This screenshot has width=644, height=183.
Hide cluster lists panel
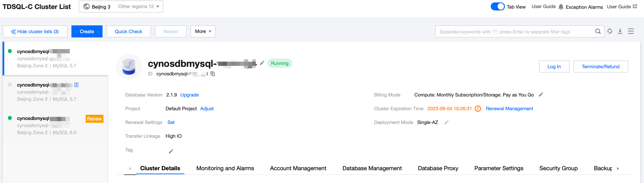pyautogui.click(x=35, y=32)
